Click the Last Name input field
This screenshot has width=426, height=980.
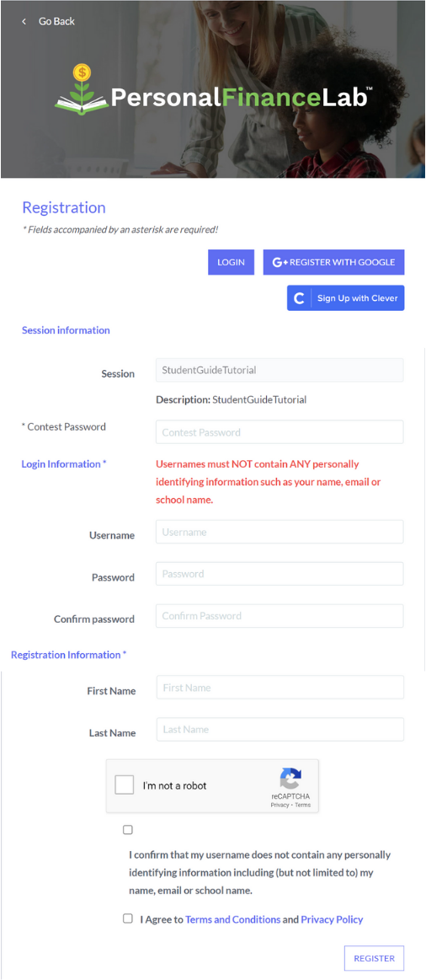coord(280,730)
